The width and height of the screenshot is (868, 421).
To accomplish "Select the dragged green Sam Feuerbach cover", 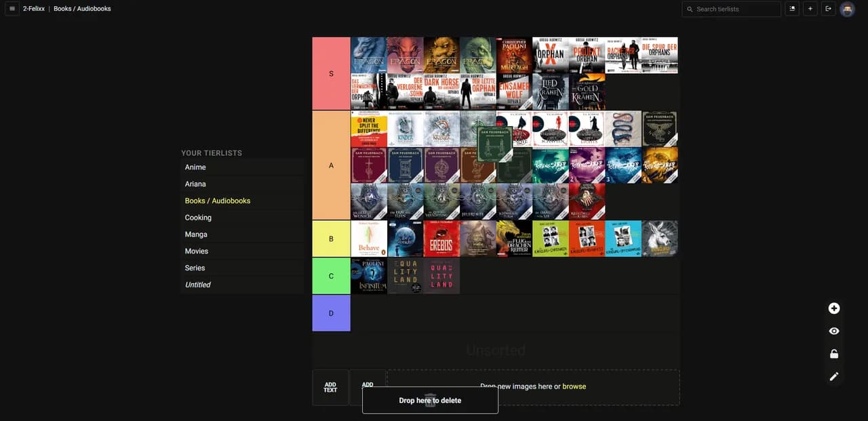I will pyautogui.click(x=495, y=144).
